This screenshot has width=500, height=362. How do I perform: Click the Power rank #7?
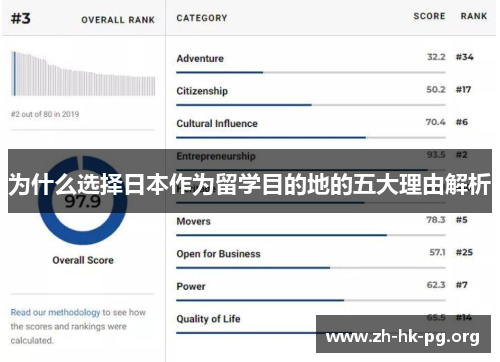462,285
